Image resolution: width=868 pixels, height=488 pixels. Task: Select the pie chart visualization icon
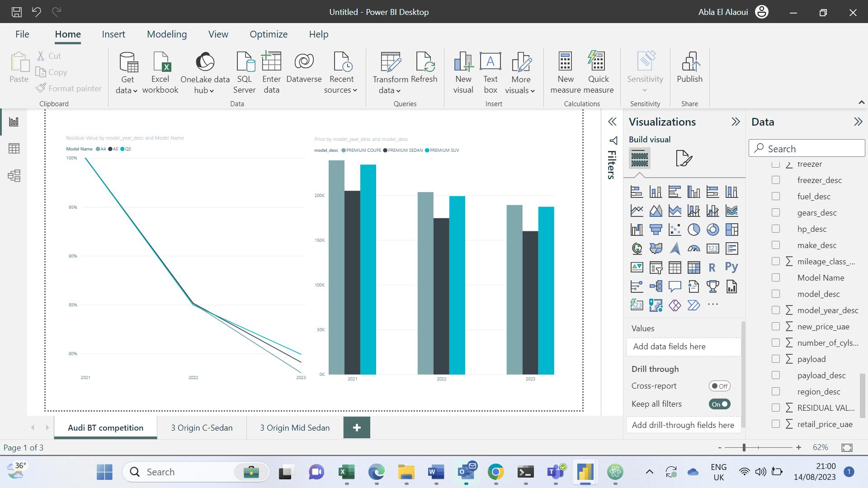click(693, 230)
